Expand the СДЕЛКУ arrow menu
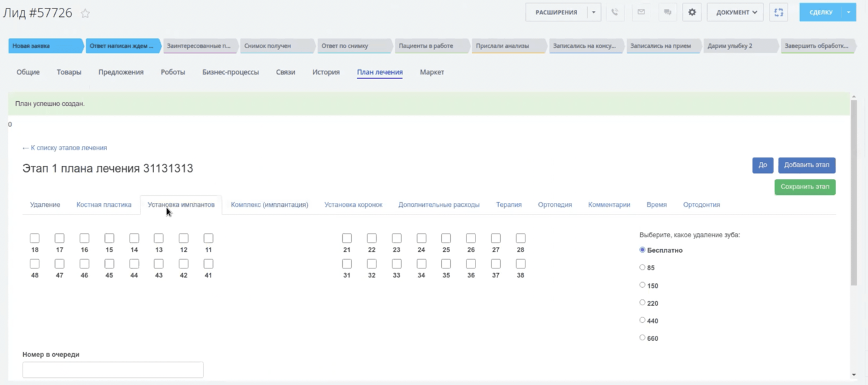 click(849, 12)
